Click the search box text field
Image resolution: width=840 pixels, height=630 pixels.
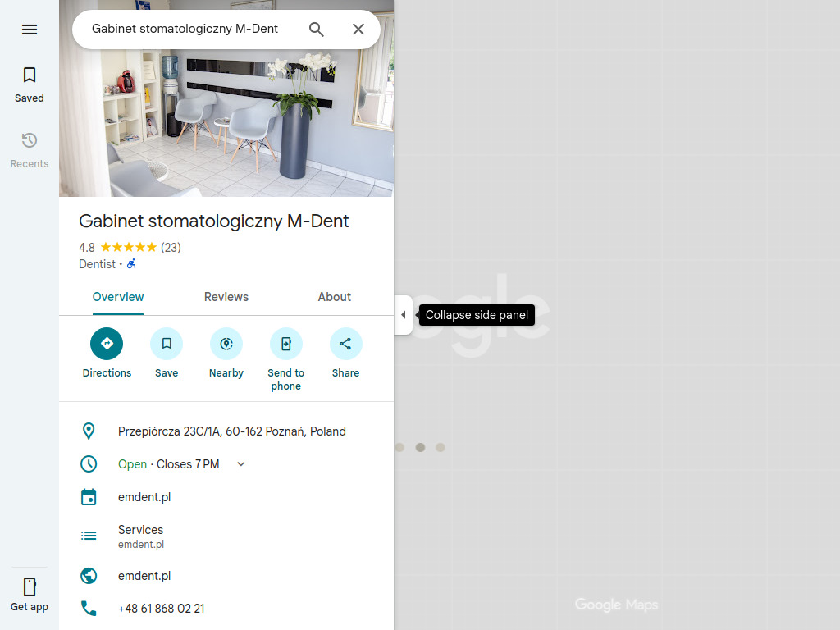coord(185,29)
